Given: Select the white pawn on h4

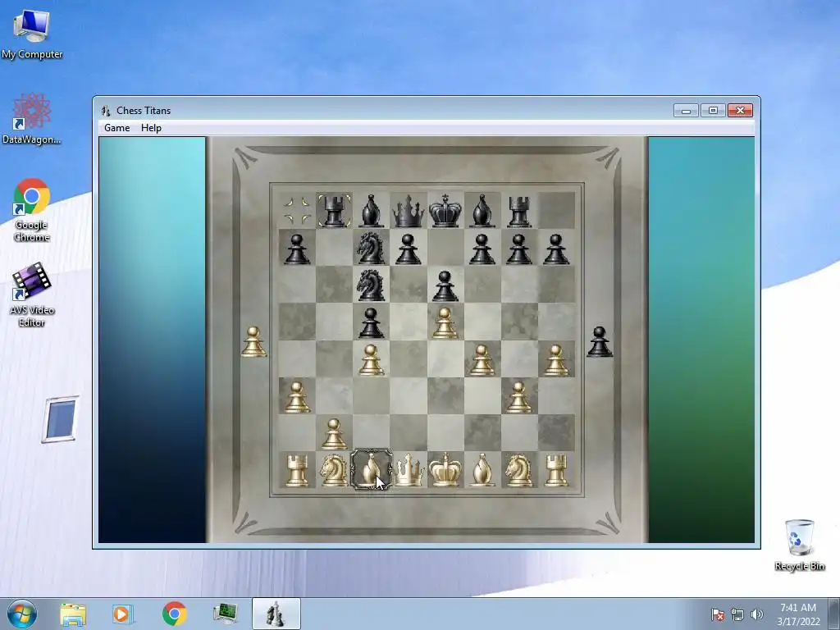Looking at the screenshot, I should [556, 359].
